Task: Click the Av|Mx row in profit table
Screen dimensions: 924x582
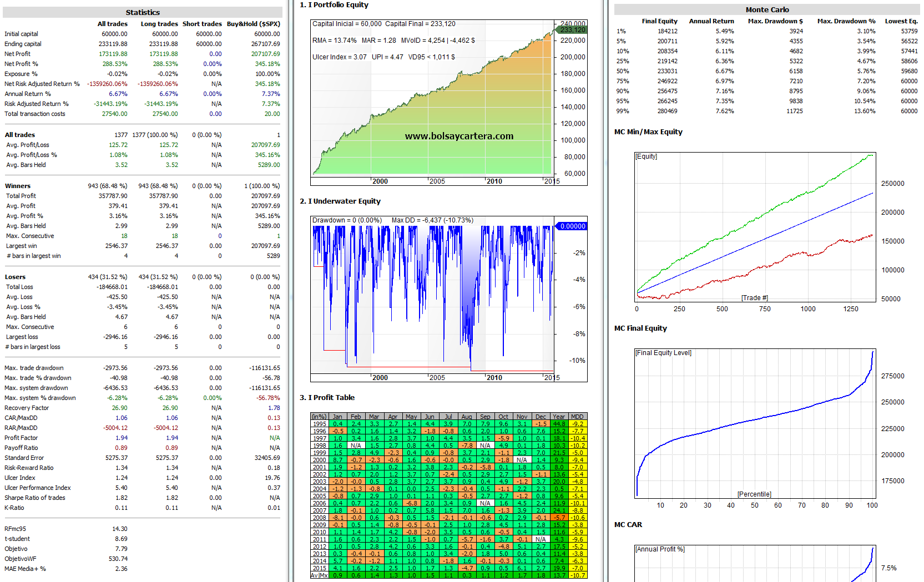Action: (448, 575)
